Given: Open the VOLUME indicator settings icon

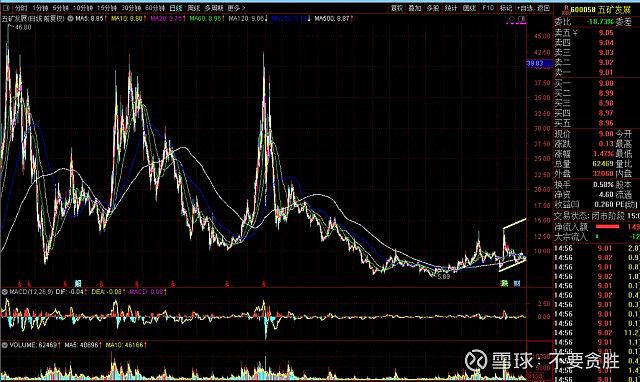Looking at the screenshot, I should [5, 345].
